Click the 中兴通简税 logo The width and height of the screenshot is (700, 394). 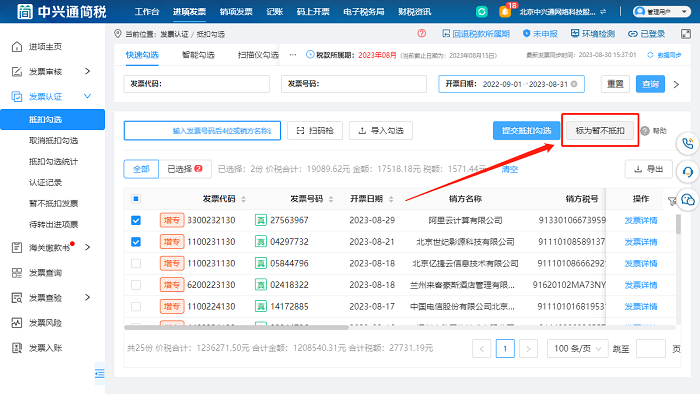click(62, 12)
